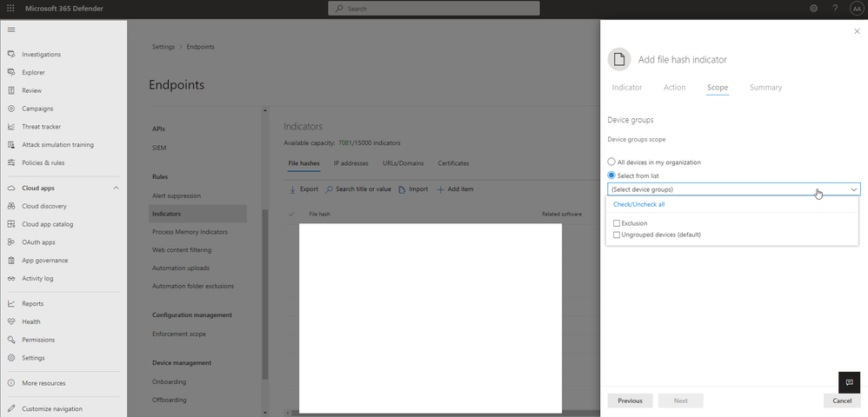Go to Indicator wizard step
The image size is (868, 417).
626,88
